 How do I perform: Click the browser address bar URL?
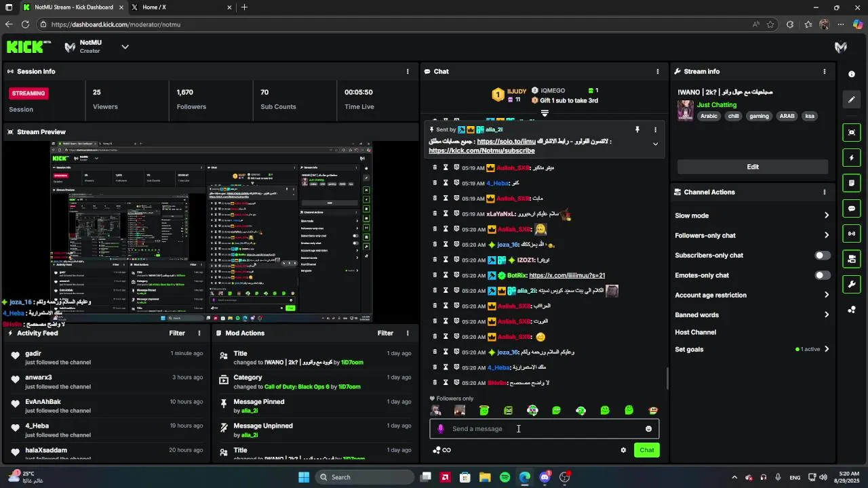tap(115, 24)
